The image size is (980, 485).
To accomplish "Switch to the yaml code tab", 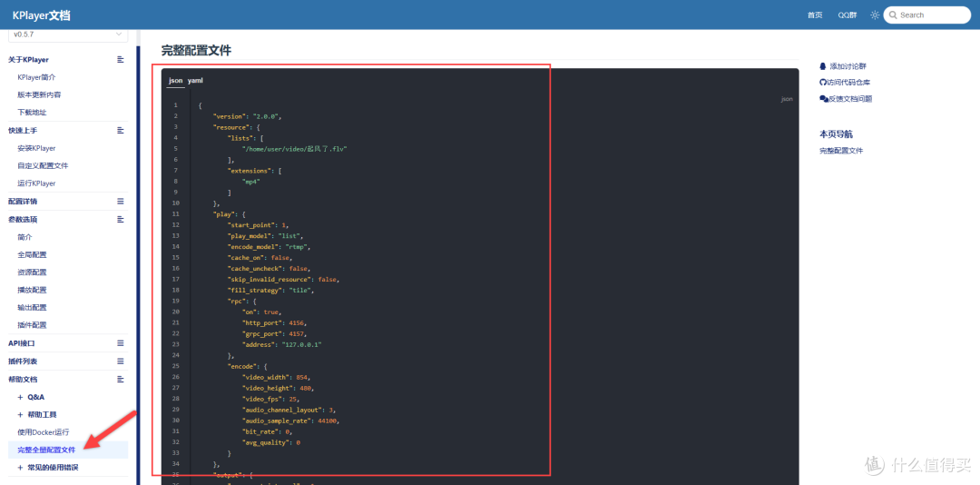I will click(x=195, y=81).
